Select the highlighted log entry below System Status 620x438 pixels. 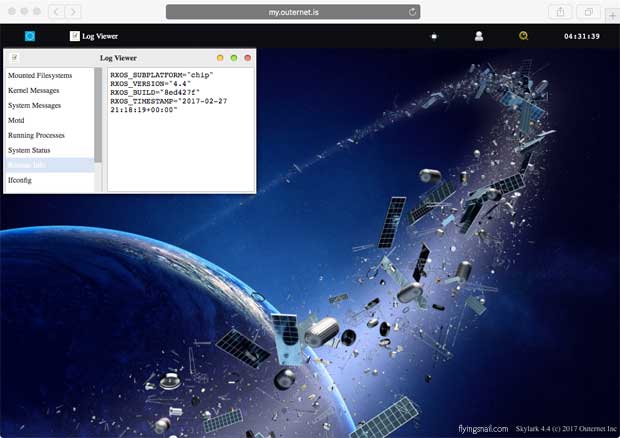[x=50, y=165]
